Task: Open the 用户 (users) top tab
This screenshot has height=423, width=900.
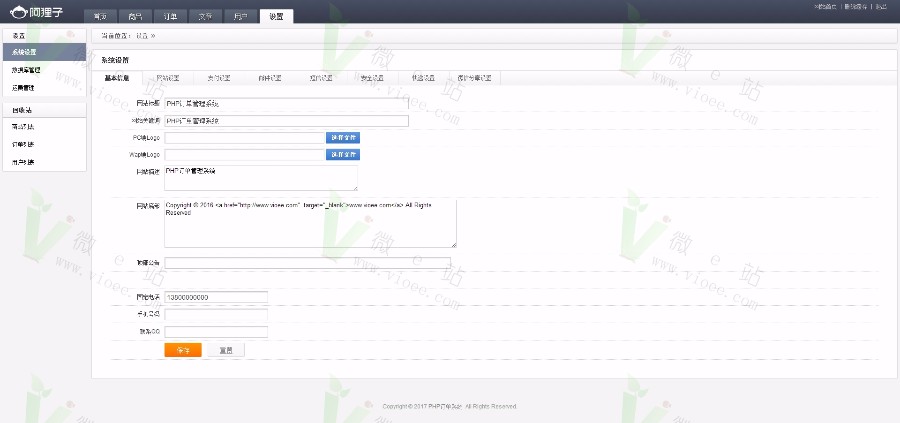Action: (x=240, y=17)
